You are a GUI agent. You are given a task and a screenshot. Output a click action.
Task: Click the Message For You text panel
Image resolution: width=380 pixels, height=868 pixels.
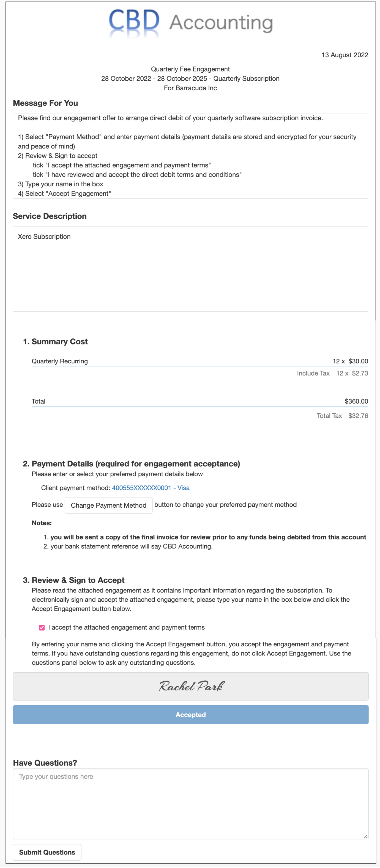(x=190, y=156)
